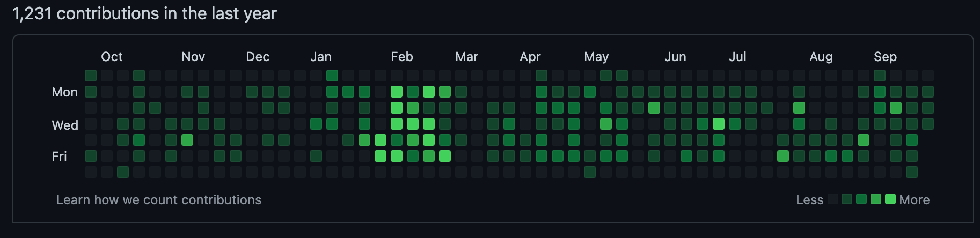Click the brightest legend swatch beside 'More'

[x=890, y=199]
